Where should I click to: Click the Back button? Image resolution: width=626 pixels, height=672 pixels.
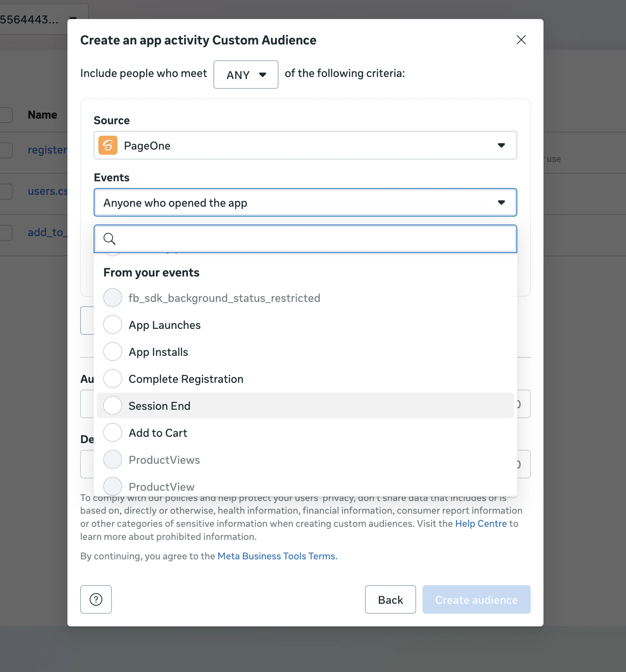pos(390,599)
